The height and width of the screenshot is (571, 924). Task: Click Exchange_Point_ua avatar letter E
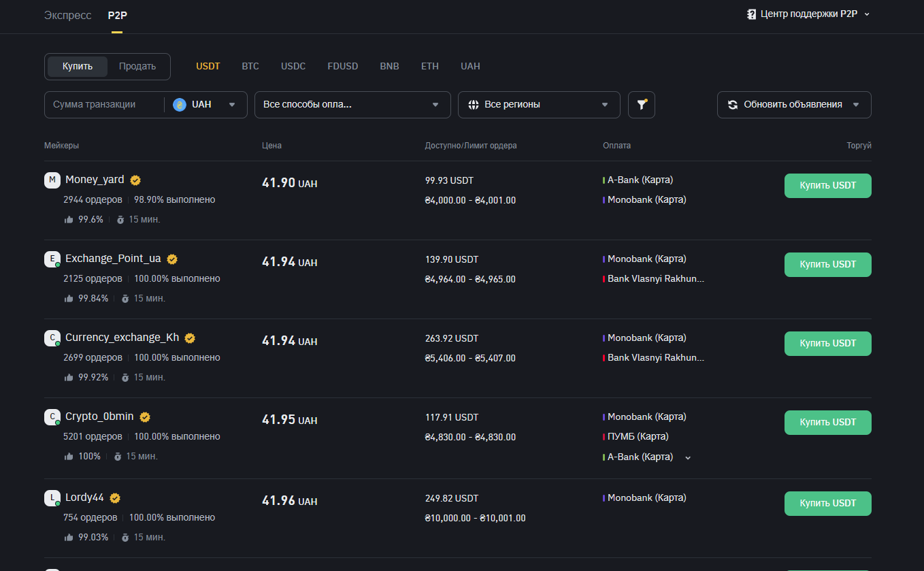coord(52,259)
